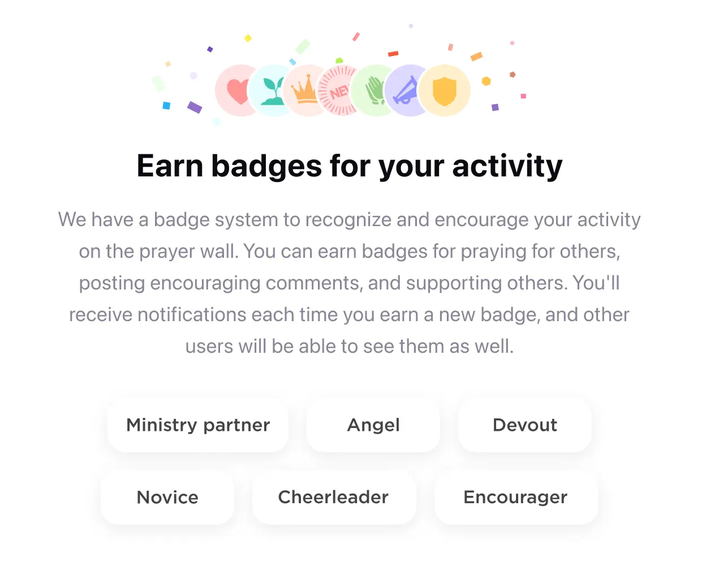Open the Encourager badge button

tap(516, 497)
